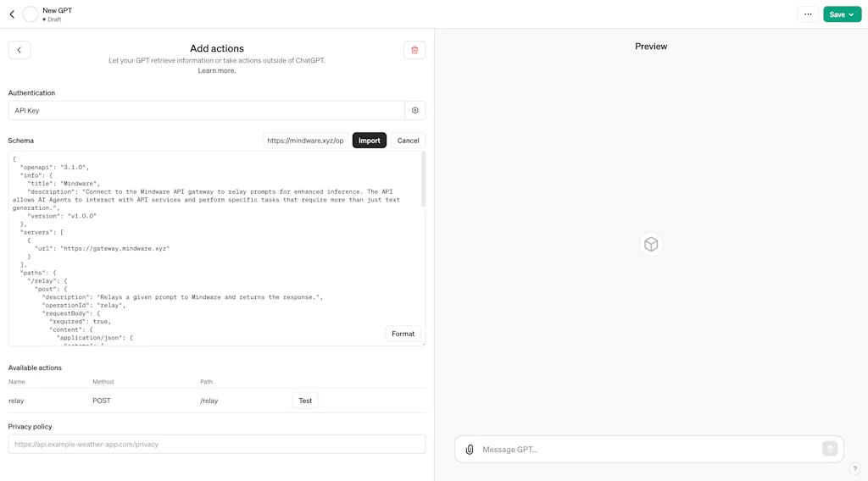Click the API Key authentication field
868x481 pixels.
point(207,111)
